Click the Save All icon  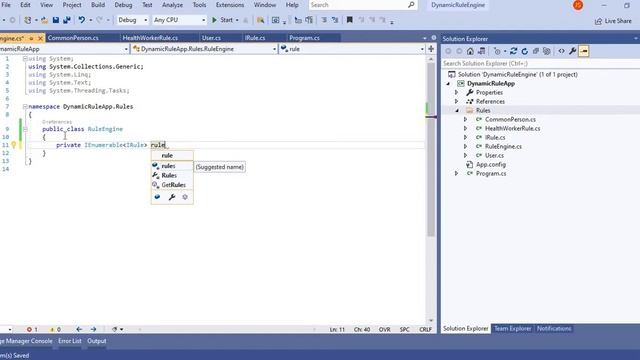coord(67,20)
